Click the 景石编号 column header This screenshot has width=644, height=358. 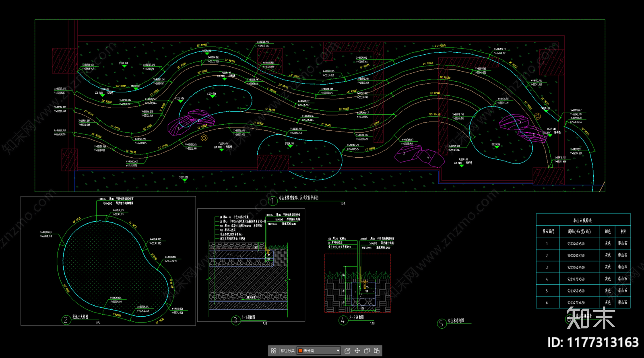pyautogui.click(x=548, y=232)
